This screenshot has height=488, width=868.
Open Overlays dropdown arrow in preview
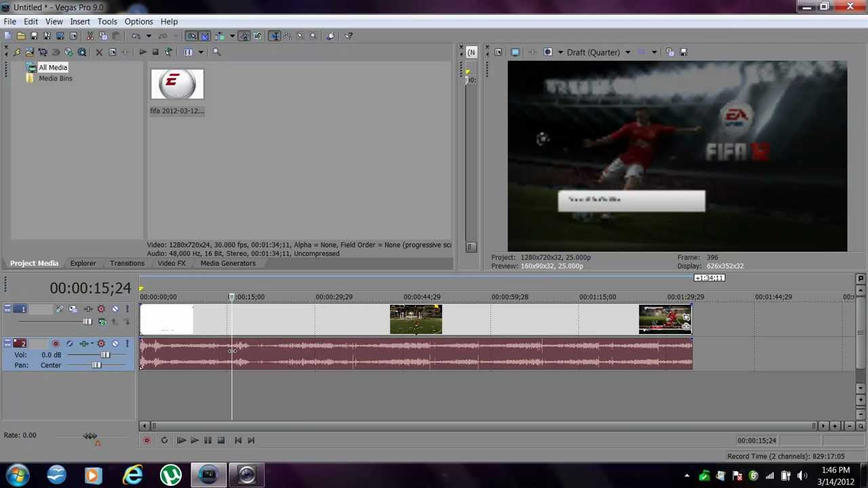tap(654, 52)
